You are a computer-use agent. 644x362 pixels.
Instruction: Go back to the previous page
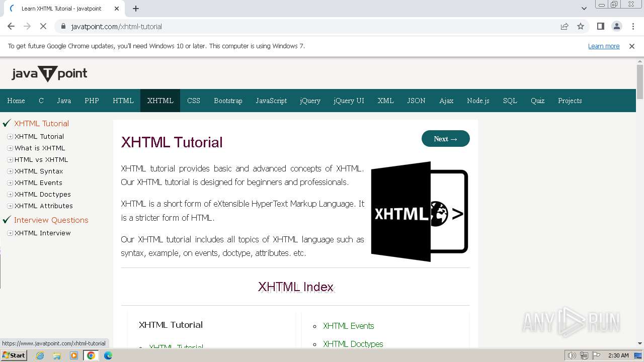point(11,27)
